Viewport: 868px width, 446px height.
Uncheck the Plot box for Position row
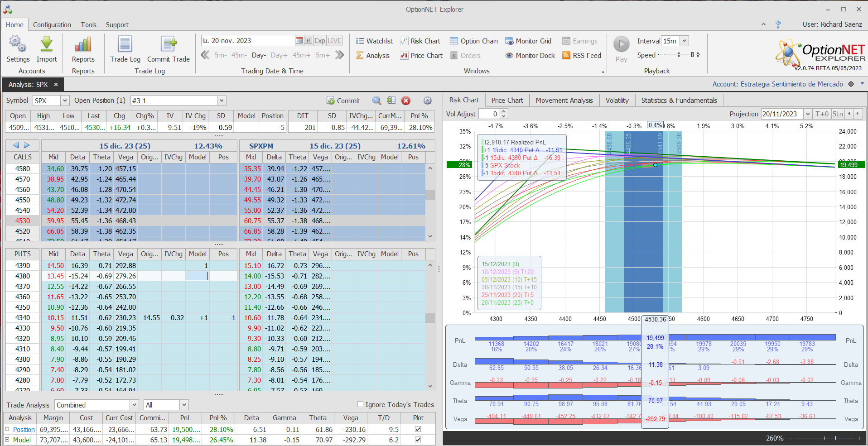pyautogui.click(x=418, y=429)
